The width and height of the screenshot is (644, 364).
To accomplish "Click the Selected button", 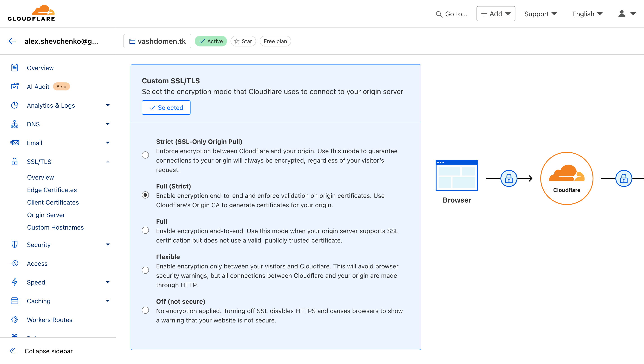I will [x=166, y=107].
